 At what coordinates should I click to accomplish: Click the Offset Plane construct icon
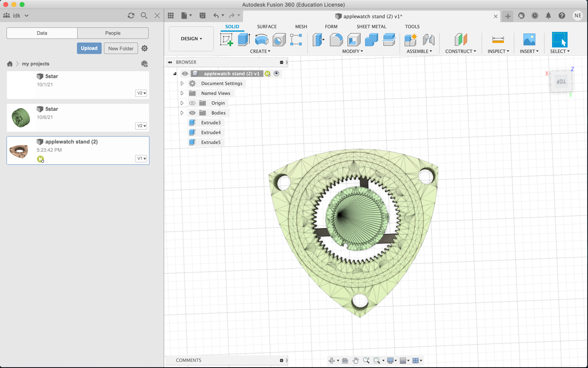(x=461, y=39)
